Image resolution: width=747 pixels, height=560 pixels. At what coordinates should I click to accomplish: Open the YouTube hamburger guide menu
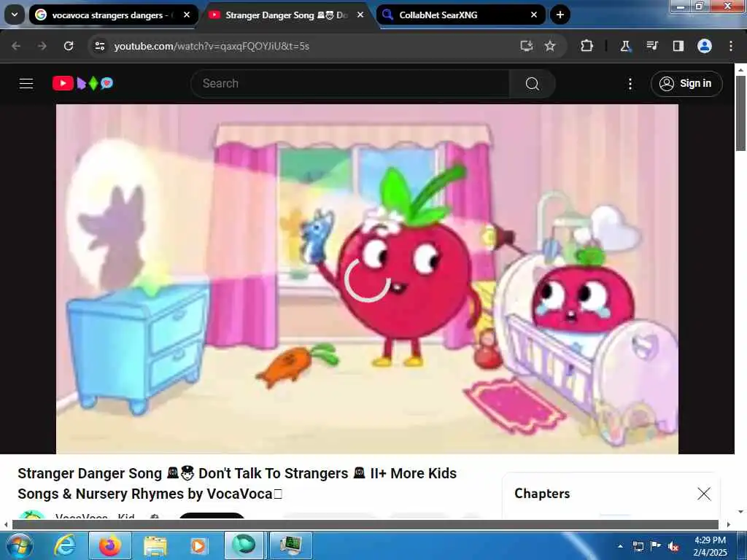(x=26, y=83)
